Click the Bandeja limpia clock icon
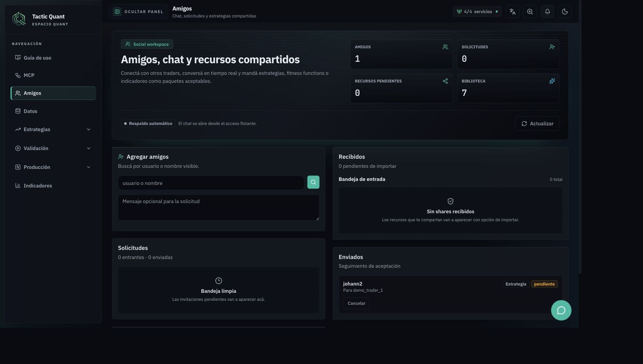643x364 pixels. (x=218, y=281)
